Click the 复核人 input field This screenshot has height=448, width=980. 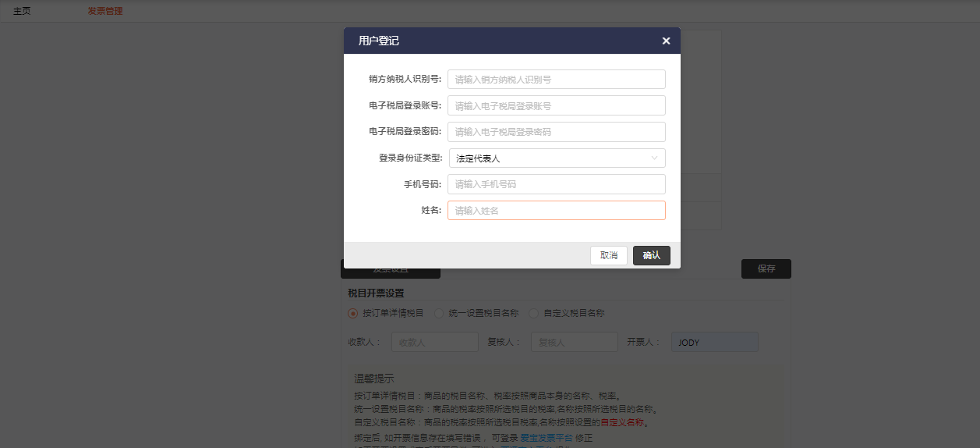pyautogui.click(x=575, y=342)
